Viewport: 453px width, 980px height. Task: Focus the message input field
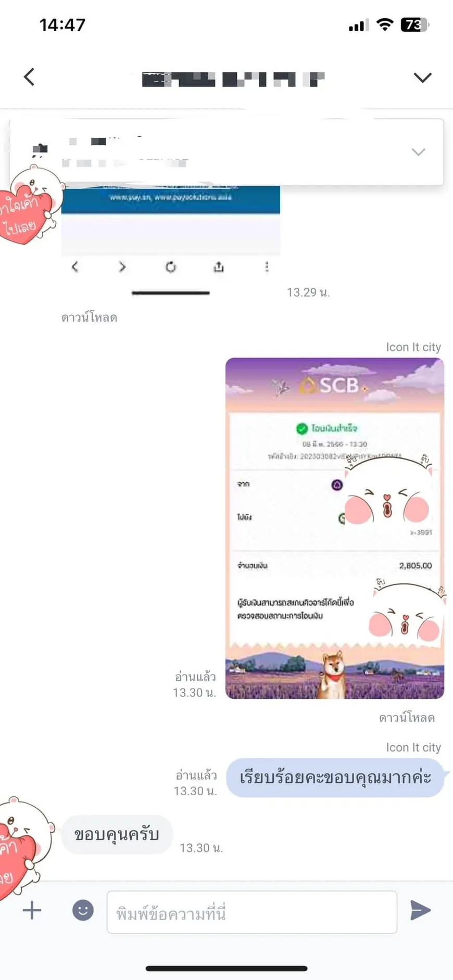(252, 912)
